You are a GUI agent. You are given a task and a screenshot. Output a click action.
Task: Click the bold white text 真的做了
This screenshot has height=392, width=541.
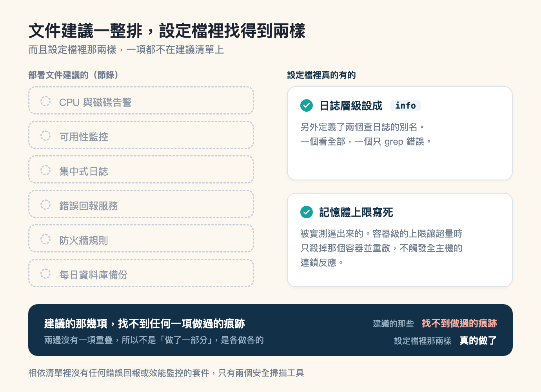[x=478, y=341]
